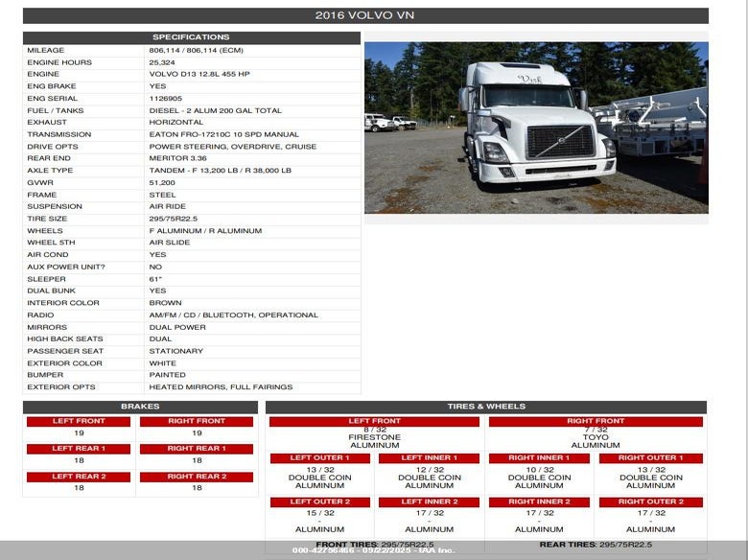
Task: Click the LEFT FRONT label under Brakes
Action: [79, 421]
